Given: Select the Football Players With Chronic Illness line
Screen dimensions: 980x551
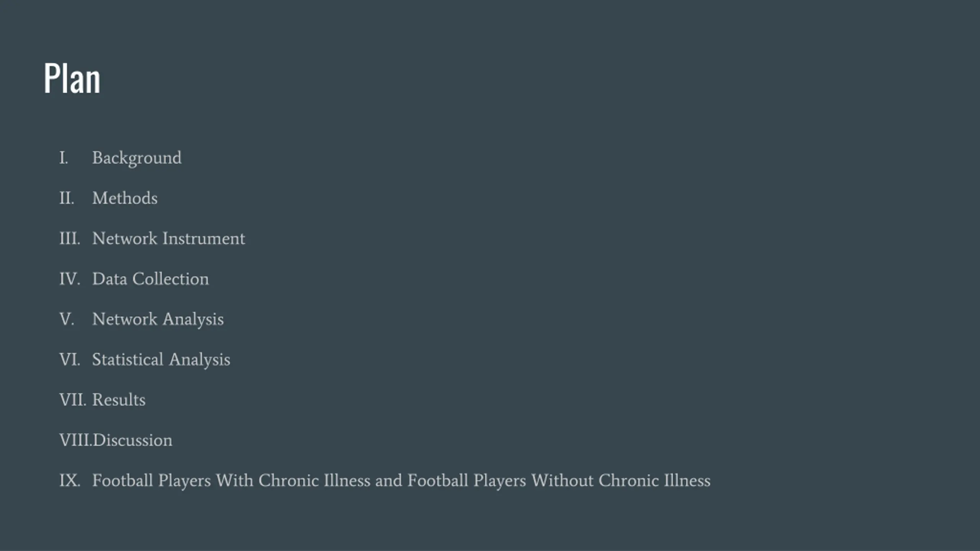Looking at the screenshot, I should click(x=401, y=481).
